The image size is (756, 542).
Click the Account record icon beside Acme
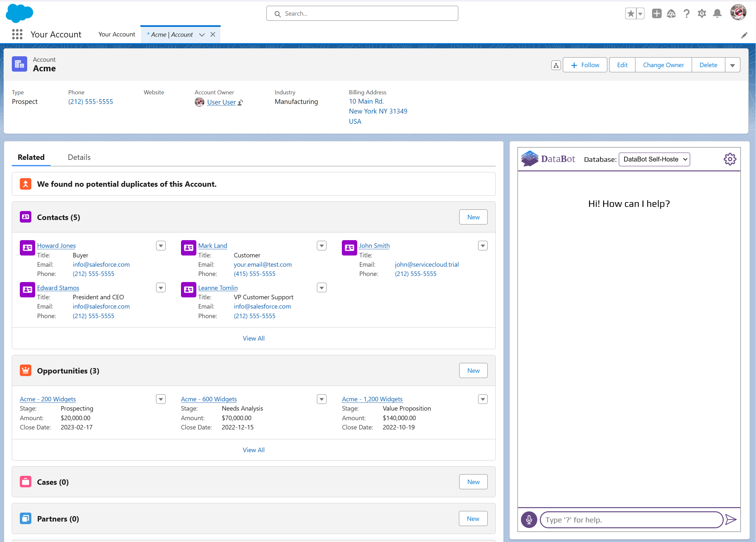pos(20,64)
